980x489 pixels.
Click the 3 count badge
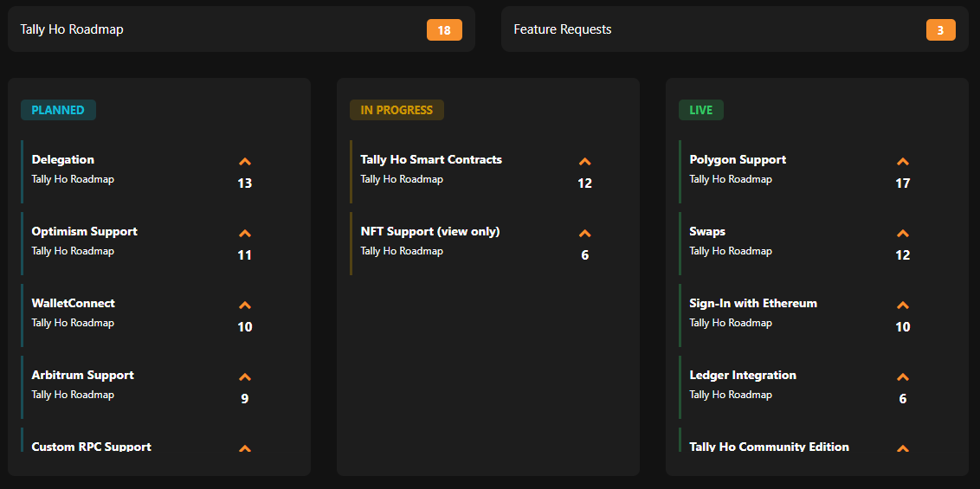pos(941,30)
